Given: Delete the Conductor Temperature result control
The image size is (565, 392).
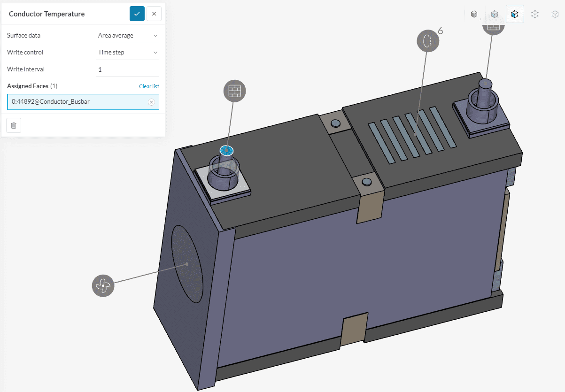Looking at the screenshot, I should (14, 125).
